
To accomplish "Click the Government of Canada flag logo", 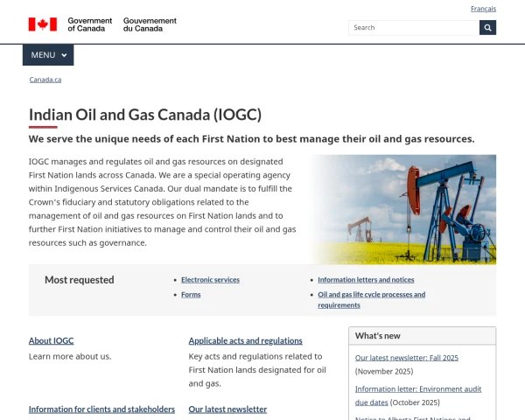I will [43, 24].
